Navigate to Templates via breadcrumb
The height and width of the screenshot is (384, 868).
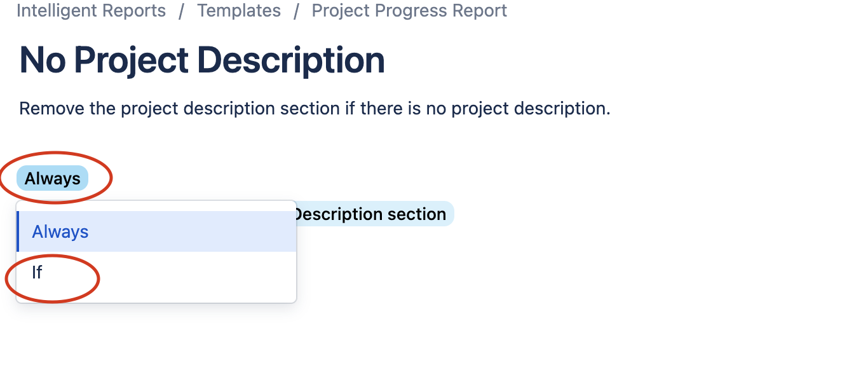(239, 10)
